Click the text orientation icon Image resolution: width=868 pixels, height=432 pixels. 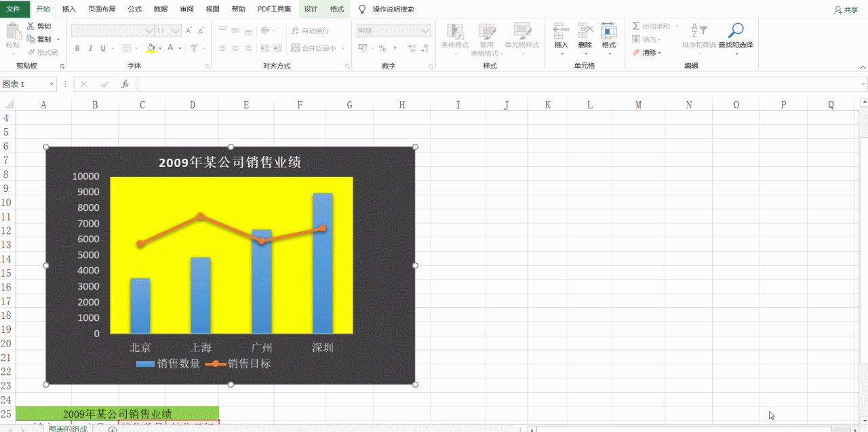point(266,31)
